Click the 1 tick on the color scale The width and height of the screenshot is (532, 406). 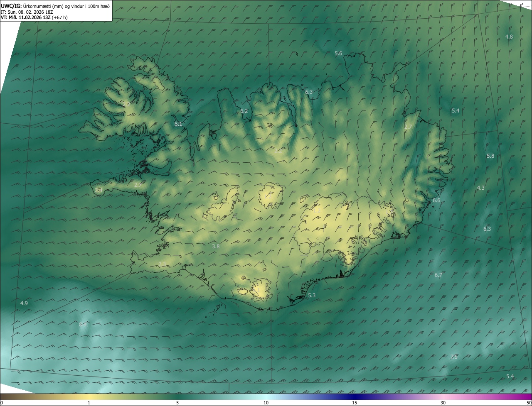[x=89, y=403]
